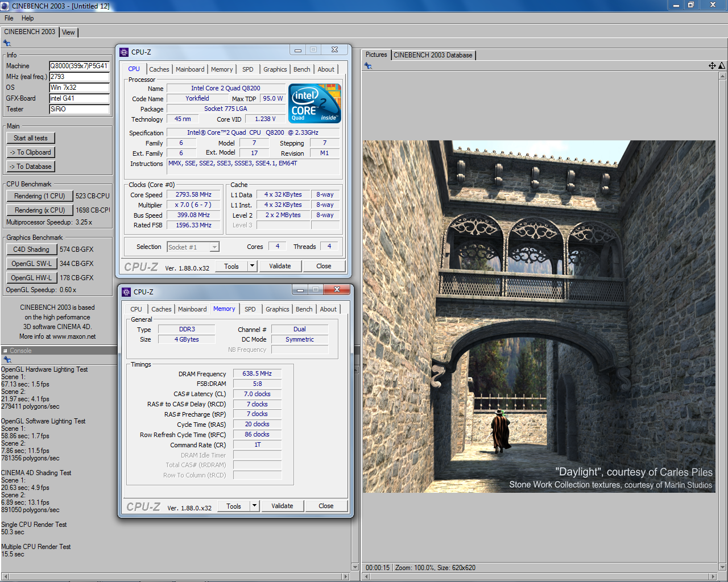
Task: Click the Close button in the upper CPU-Z window
Action: [x=324, y=266]
